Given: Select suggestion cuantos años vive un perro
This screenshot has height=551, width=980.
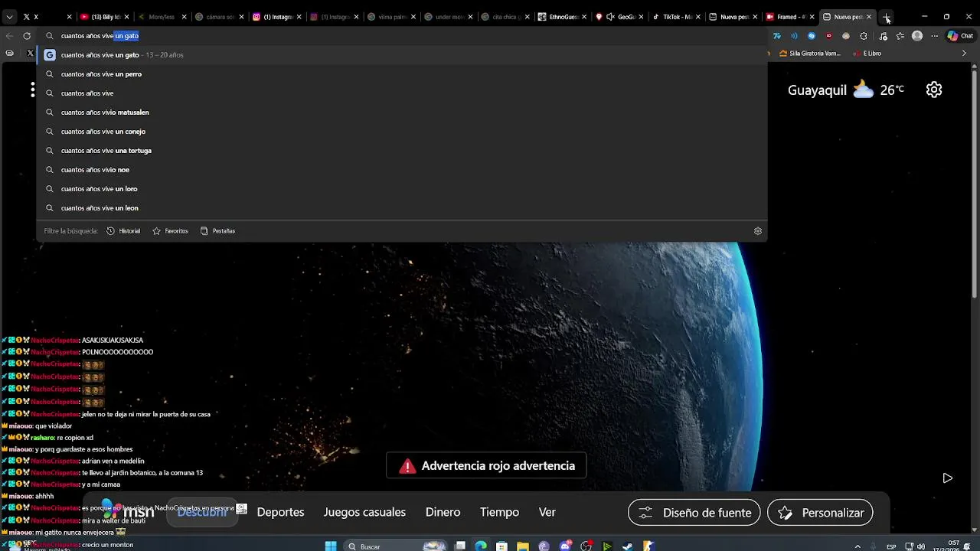Looking at the screenshot, I should tap(402, 74).
